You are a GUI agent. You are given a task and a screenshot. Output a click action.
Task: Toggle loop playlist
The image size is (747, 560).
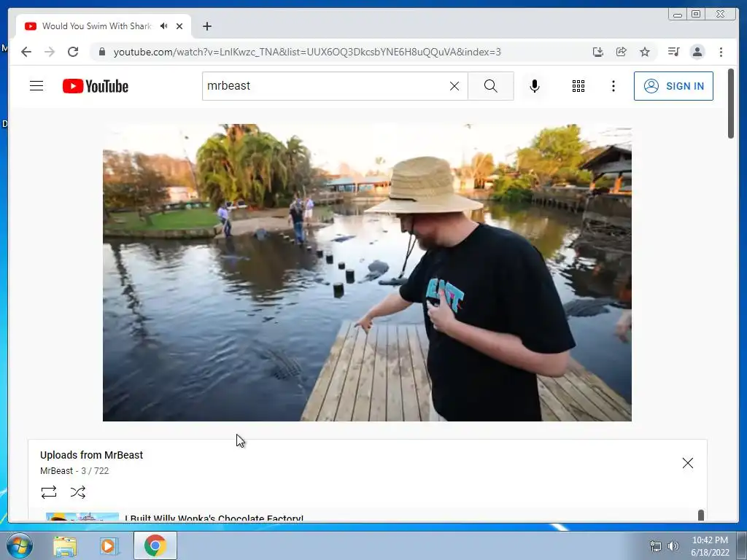(x=49, y=492)
